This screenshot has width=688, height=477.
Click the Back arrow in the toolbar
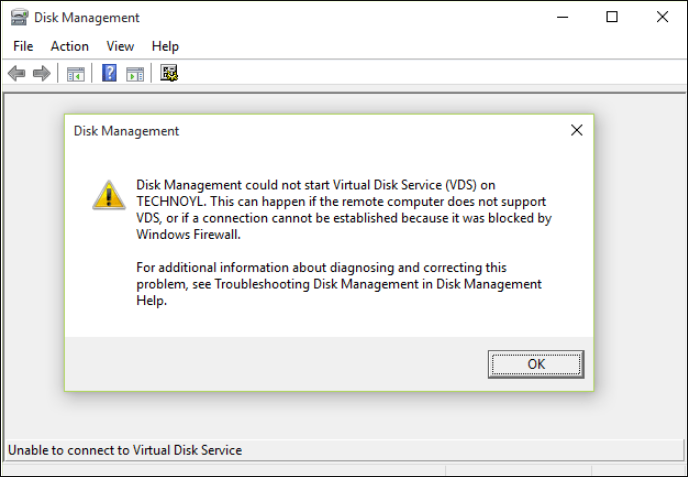tap(17, 73)
